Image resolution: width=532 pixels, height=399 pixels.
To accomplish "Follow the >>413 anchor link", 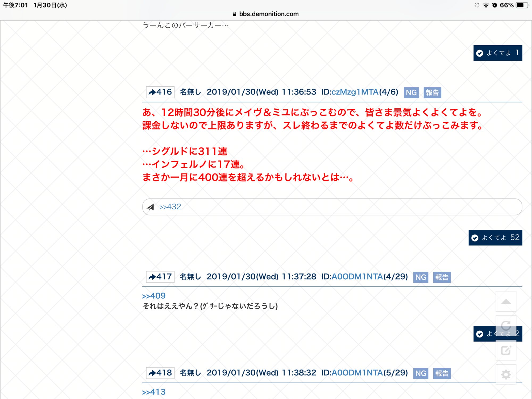I will (x=154, y=392).
